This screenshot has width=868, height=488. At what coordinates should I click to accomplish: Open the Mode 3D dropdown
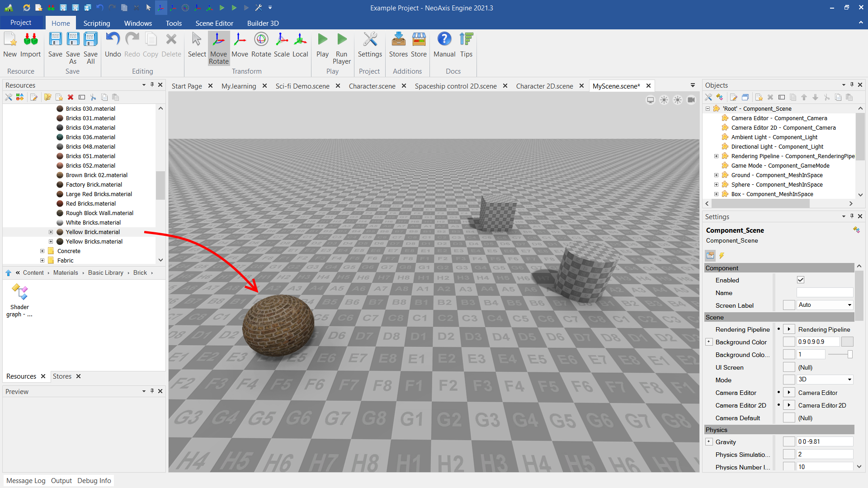825,380
